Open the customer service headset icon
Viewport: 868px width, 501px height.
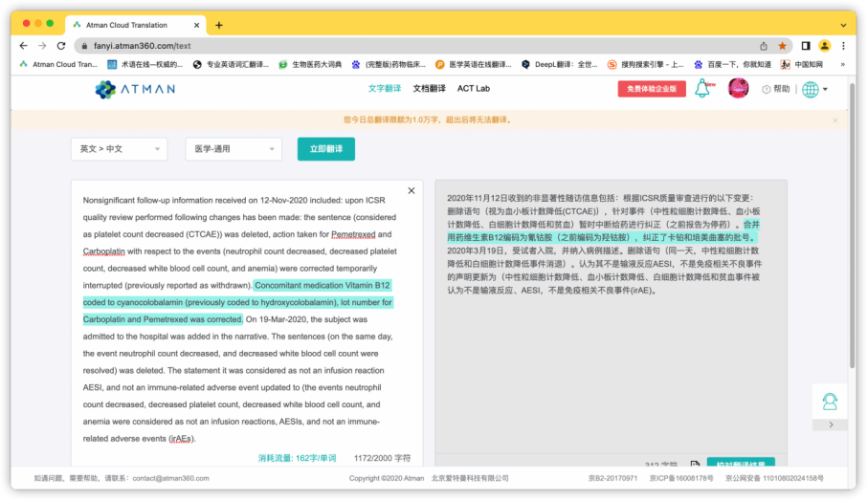(830, 402)
